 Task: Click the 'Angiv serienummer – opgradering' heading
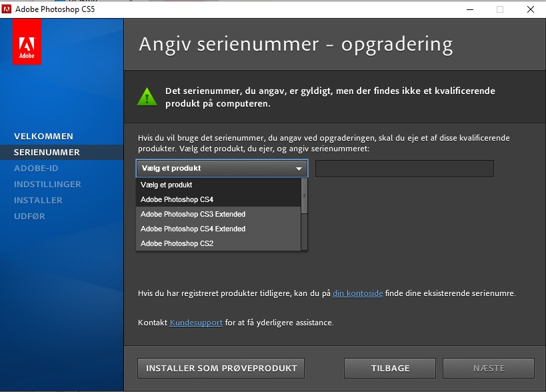(x=295, y=45)
